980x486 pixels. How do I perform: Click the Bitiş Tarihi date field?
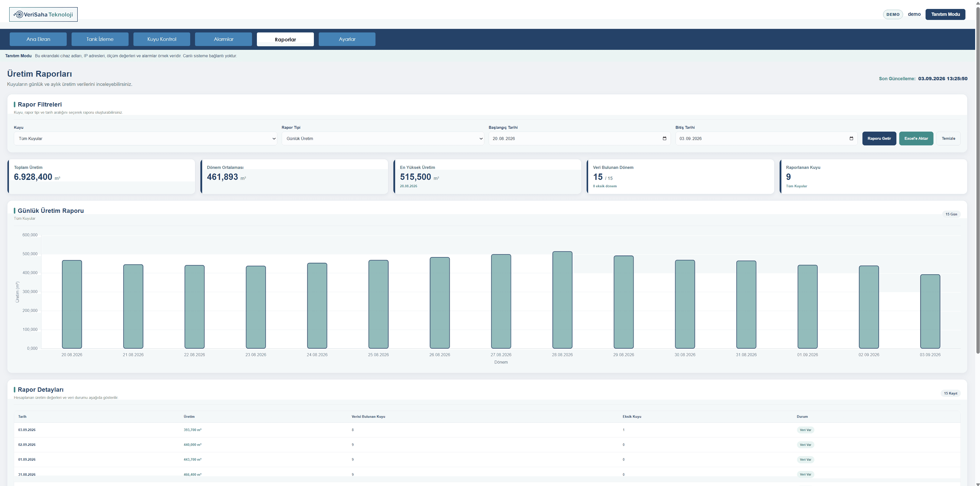pyautogui.click(x=766, y=138)
